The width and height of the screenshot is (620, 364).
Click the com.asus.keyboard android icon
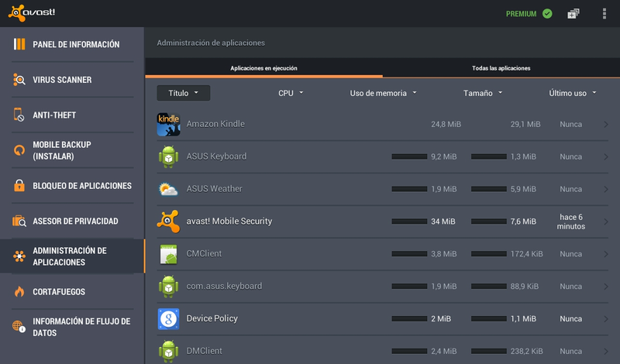tap(168, 286)
